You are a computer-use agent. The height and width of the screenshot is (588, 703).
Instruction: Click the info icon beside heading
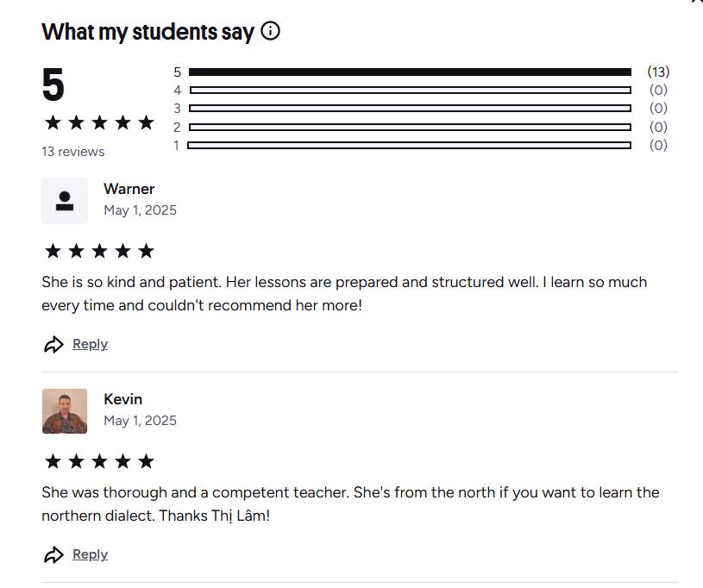point(270,31)
